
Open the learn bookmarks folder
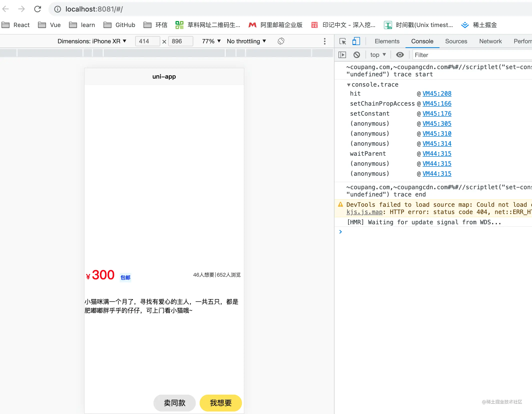82,25
